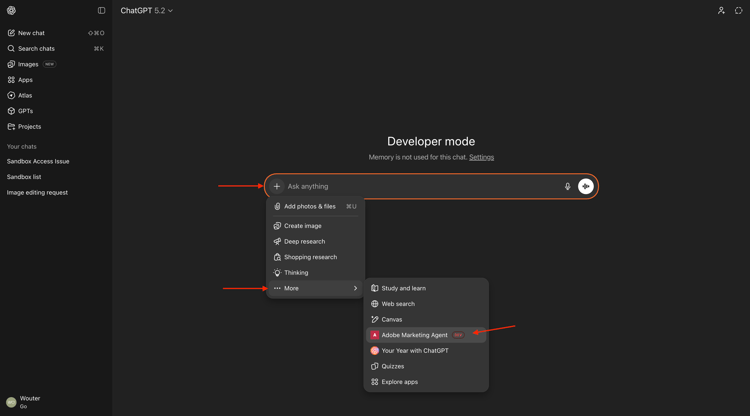This screenshot has height=416, width=750.
Task: Choose Adobe Marketing Agent app
Action: tap(414, 335)
